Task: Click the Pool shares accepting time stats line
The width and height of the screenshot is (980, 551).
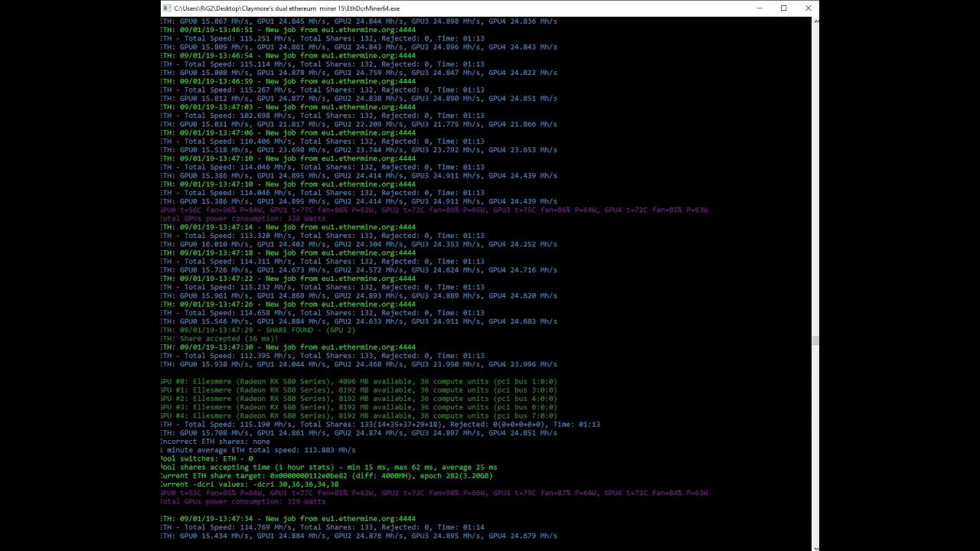Action: pos(329,467)
